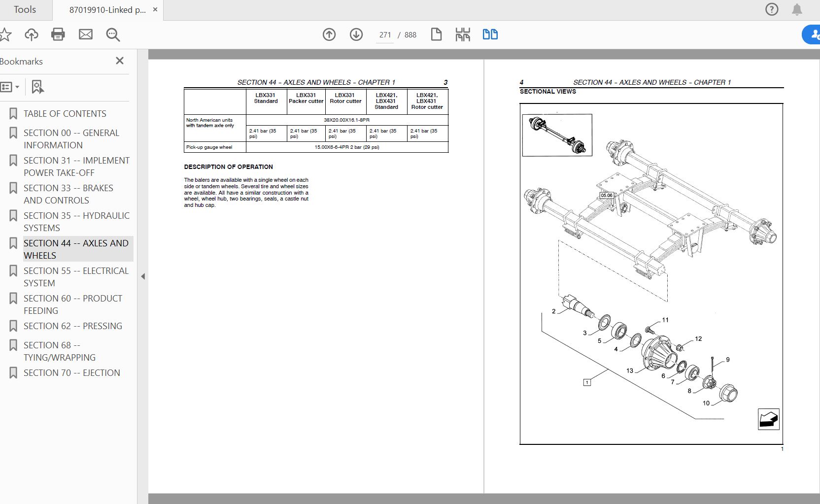Select the 87019910-Linked document tab
The image size is (820, 504).
point(103,9)
